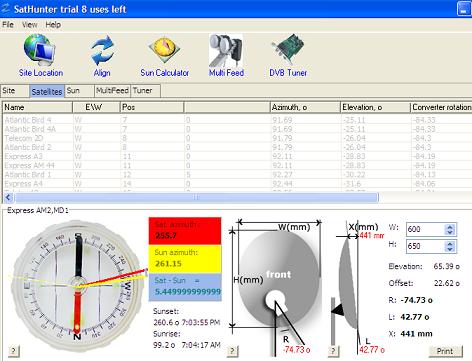The height and width of the screenshot is (361, 472).
Task: Click the satellite list horizontal scrollbar thumb
Action: (x=196, y=198)
